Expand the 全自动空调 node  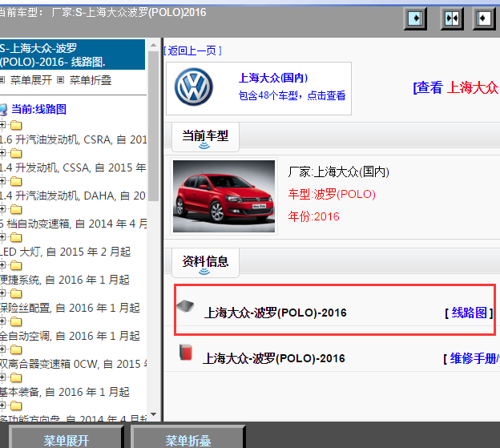(2, 321)
